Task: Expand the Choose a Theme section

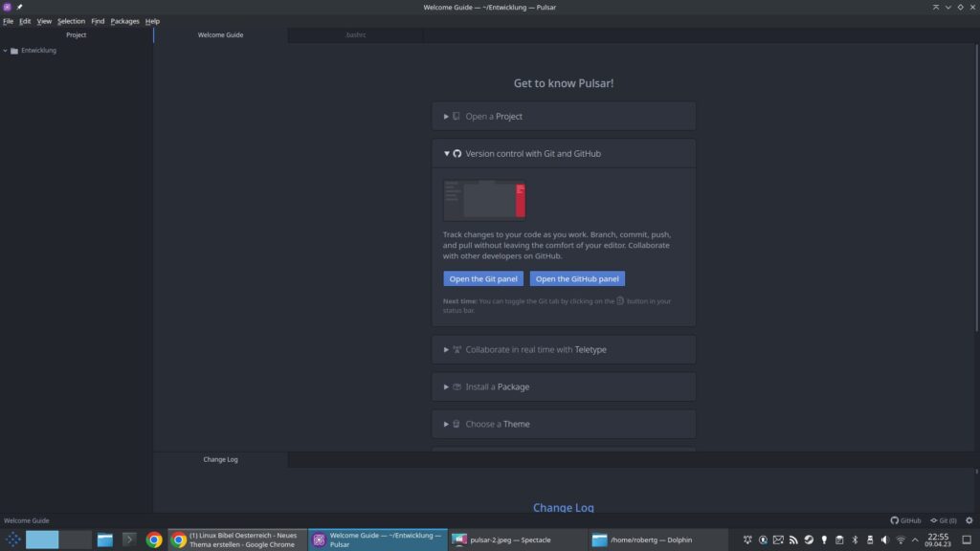Action: pos(563,424)
